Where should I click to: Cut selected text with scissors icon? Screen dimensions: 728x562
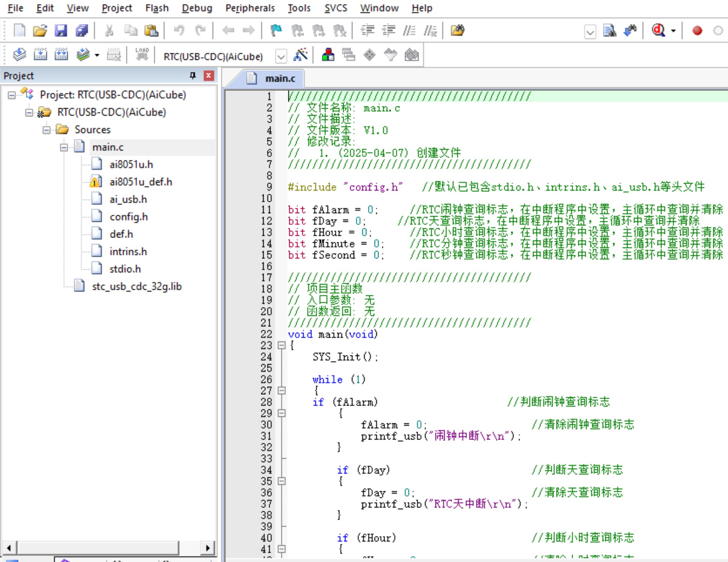click(109, 30)
